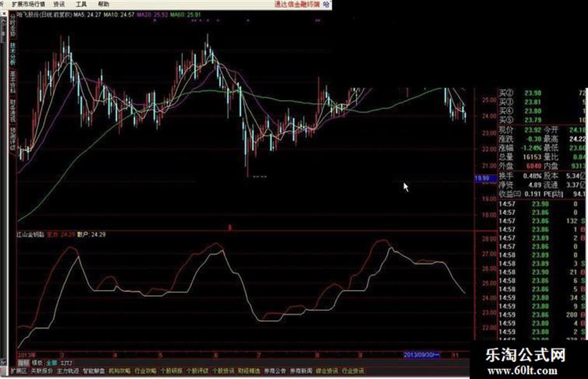588x379 pixels.
Task: Select the ZJTJ indicator tab
Action: tap(66, 363)
